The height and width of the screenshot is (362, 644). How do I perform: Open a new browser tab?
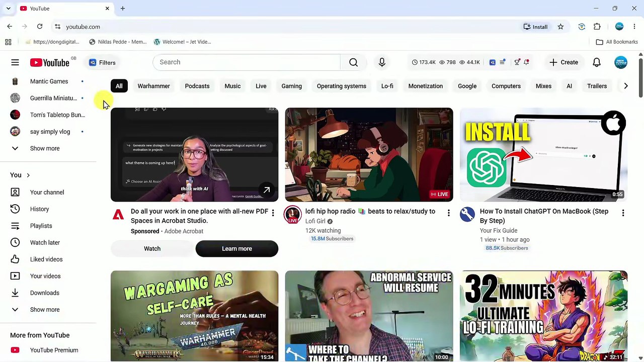click(123, 9)
